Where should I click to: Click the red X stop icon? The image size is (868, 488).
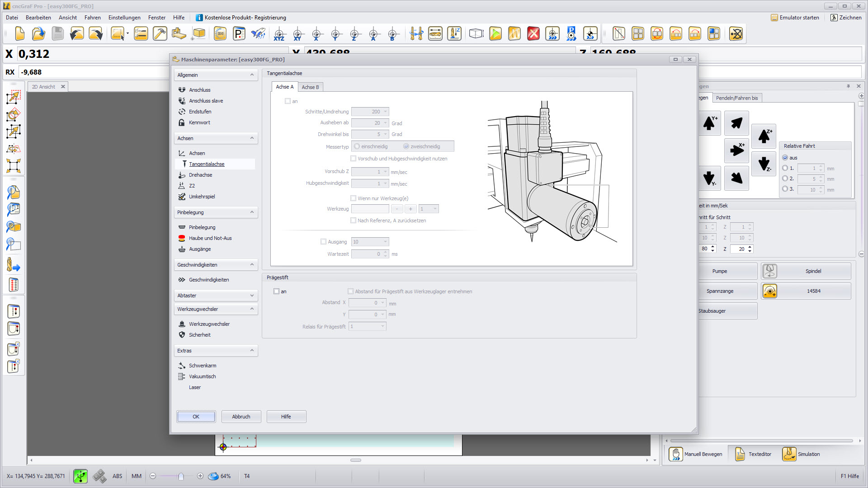click(533, 34)
